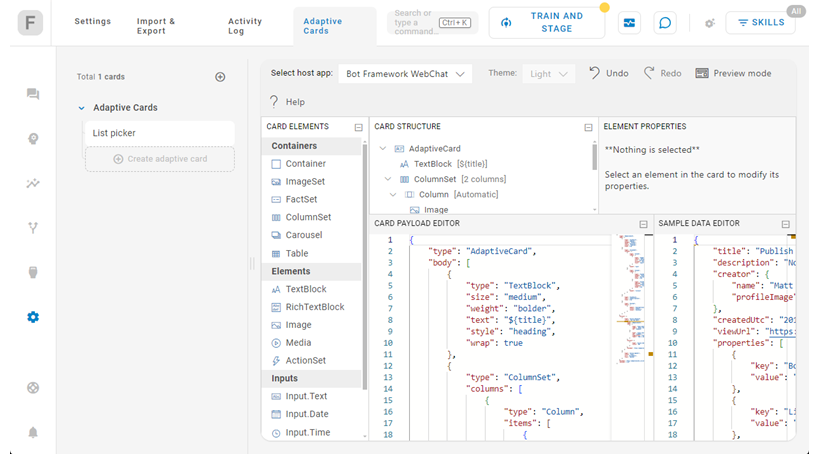Viewport: 819px width, 458px height.
Task: Collapse the Sample Data Editor panel
Action: [x=785, y=224]
